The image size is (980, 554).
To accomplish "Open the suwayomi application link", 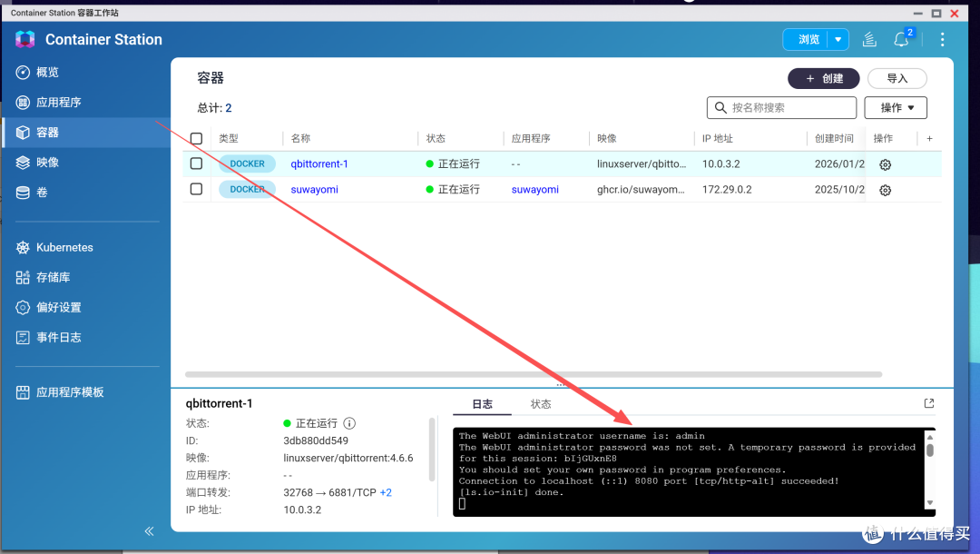I will 535,190.
